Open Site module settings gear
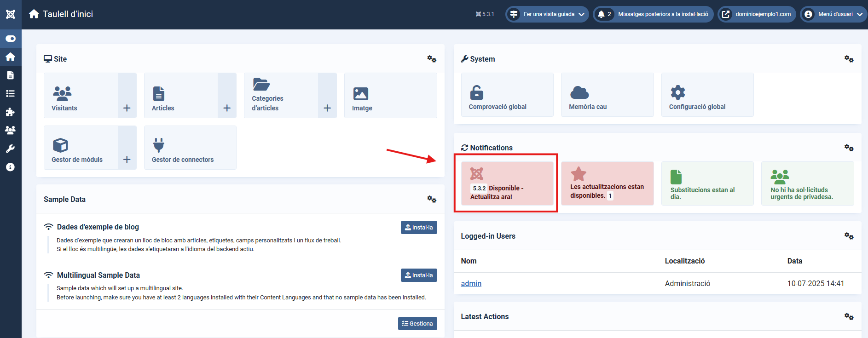This screenshot has height=338, width=868. point(431,59)
